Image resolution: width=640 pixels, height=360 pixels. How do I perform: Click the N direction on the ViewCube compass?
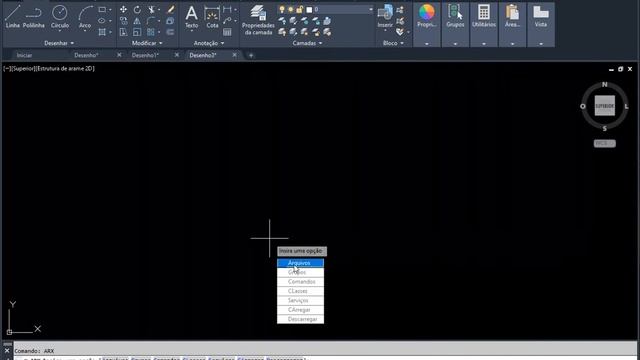pyautogui.click(x=604, y=84)
